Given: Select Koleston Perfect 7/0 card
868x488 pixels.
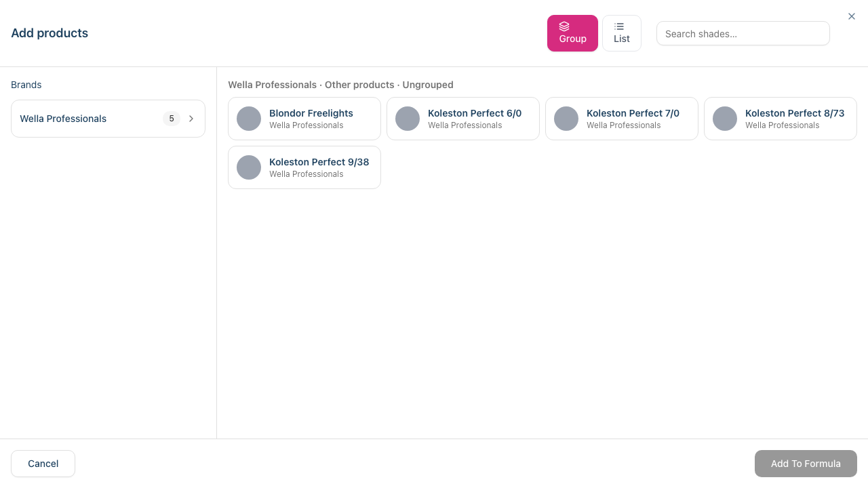Looking at the screenshot, I should pyautogui.click(x=622, y=119).
